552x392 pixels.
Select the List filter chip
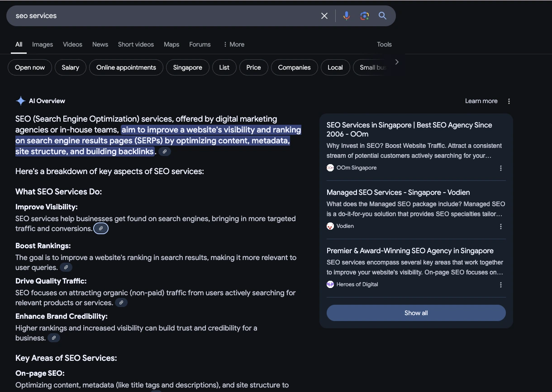(224, 67)
